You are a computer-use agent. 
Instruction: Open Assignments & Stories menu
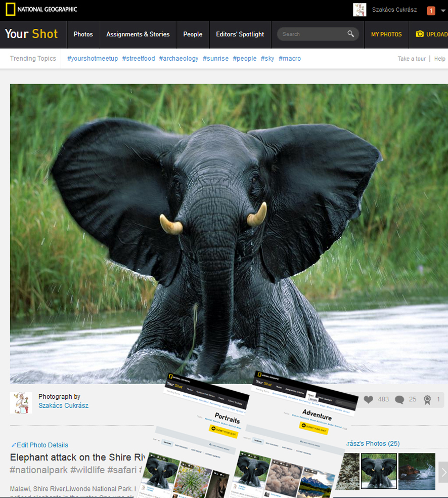[x=138, y=34]
